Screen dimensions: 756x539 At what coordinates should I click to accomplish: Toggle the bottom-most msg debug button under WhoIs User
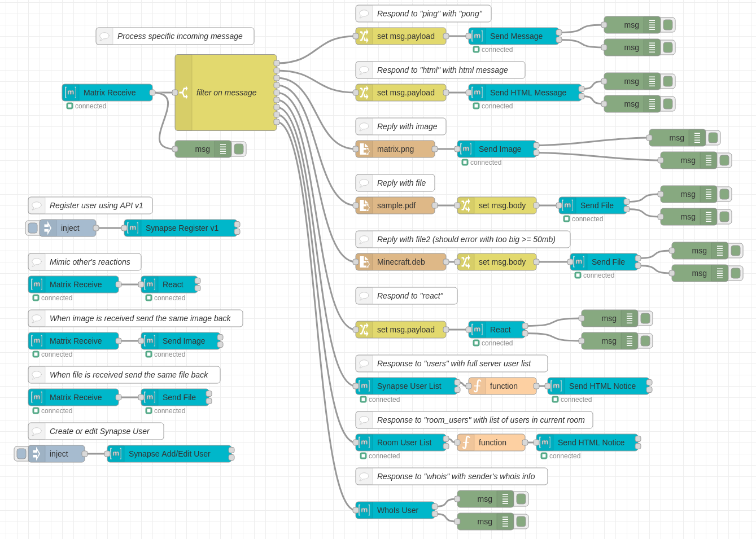521,522
